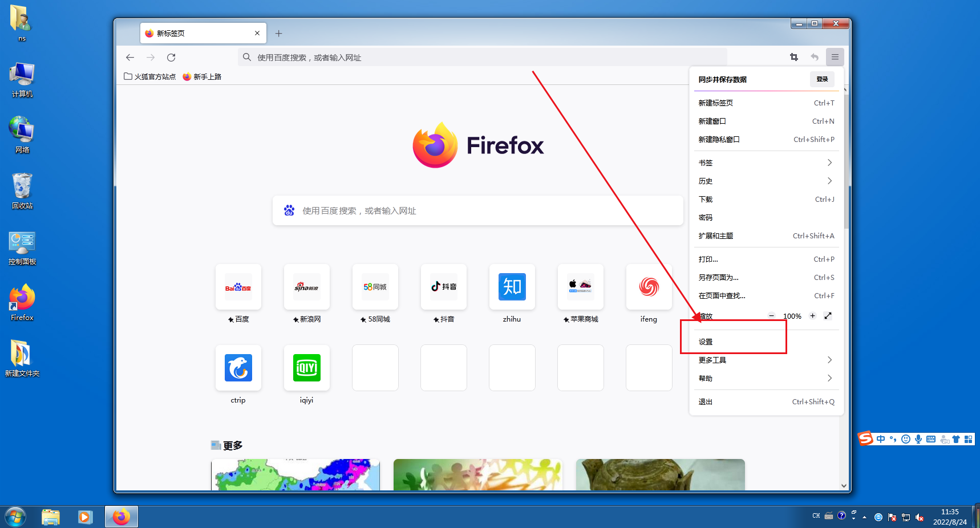This screenshot has height=528, width=980.
Task: Open 设置 from the menu
Action: 766,342
